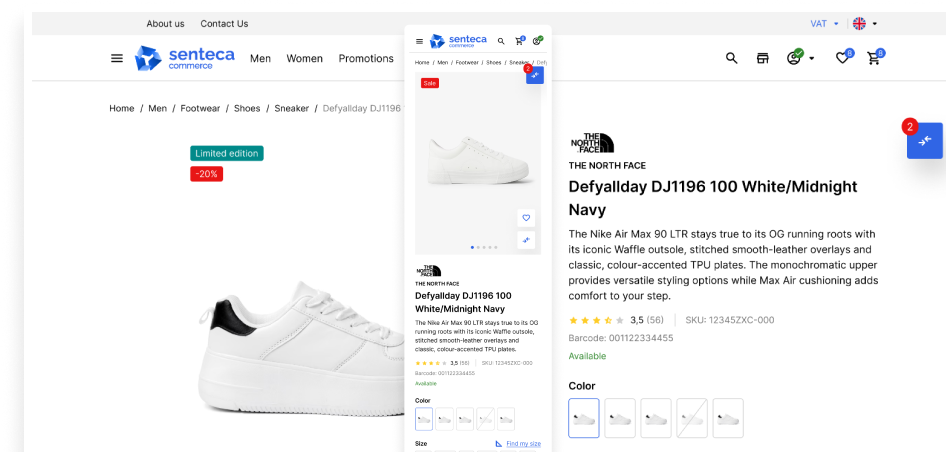Add to wishlist on mobile product image
Image resolution: width=946 pixels, height=452 pixels.
pyautogui.click(x=527, y=218)
